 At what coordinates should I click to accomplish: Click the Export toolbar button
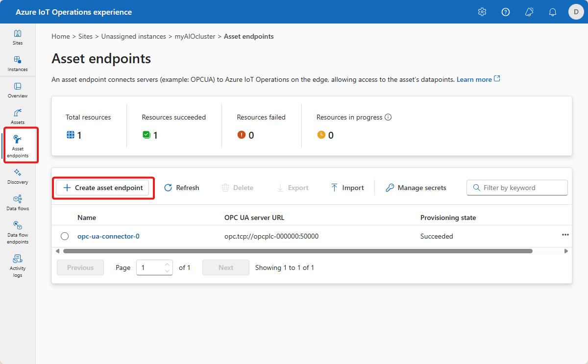point(293,188)
